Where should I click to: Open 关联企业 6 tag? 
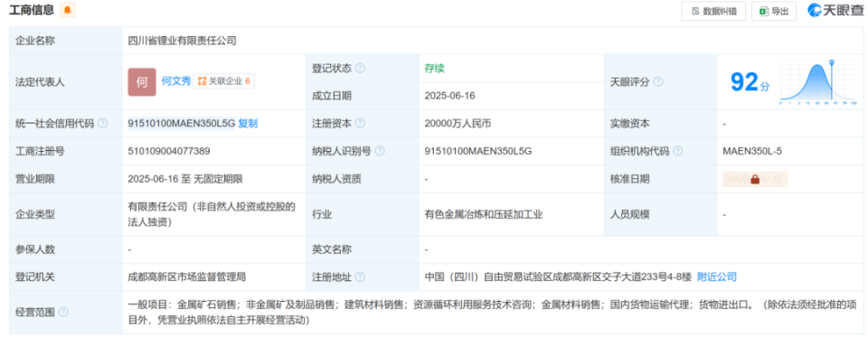[223, 81]
